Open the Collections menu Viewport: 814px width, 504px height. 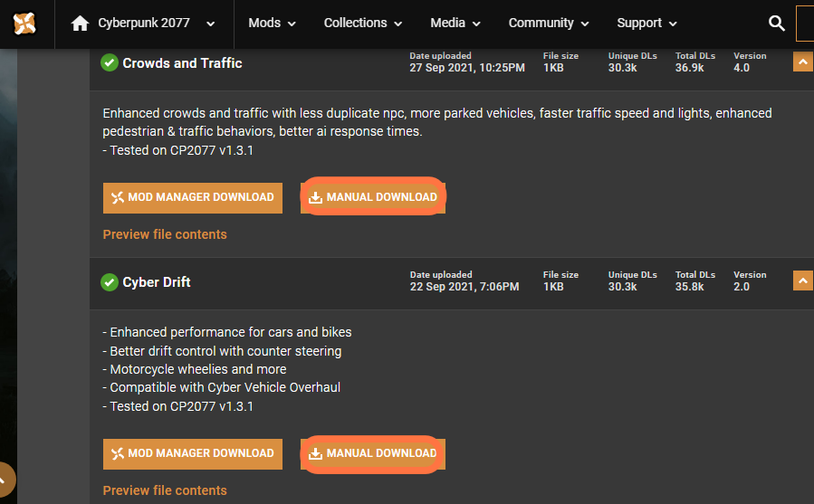363,24
